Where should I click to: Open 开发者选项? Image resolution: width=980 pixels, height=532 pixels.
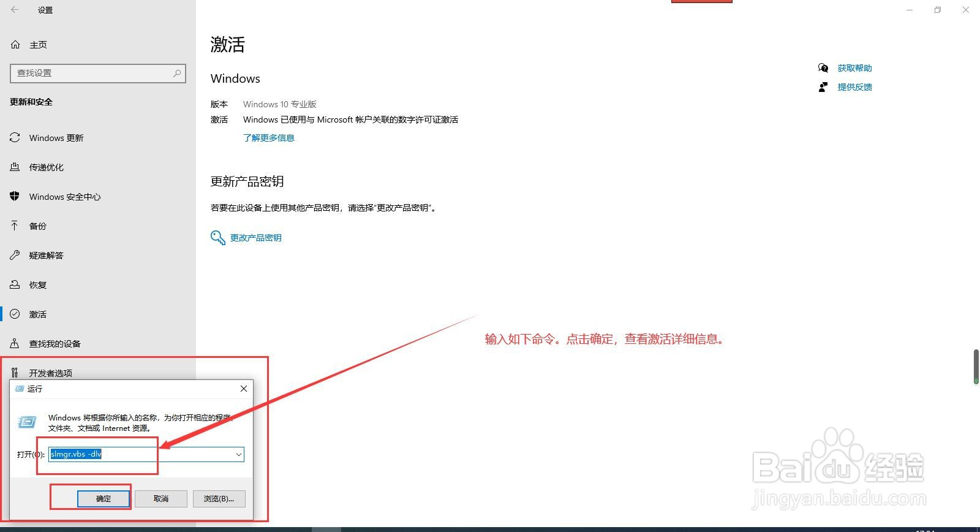pyautogui.click(x=51, y=373)
